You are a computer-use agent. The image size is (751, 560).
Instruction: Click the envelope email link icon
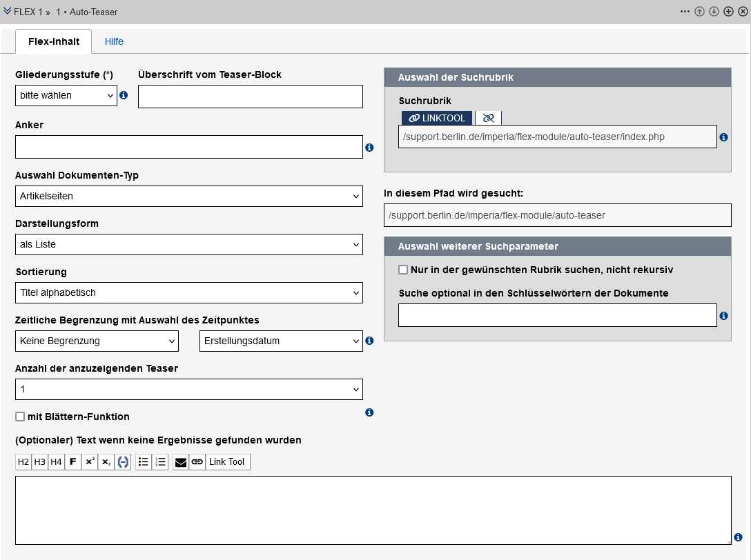pyautogui.click(x=181, y=462)
